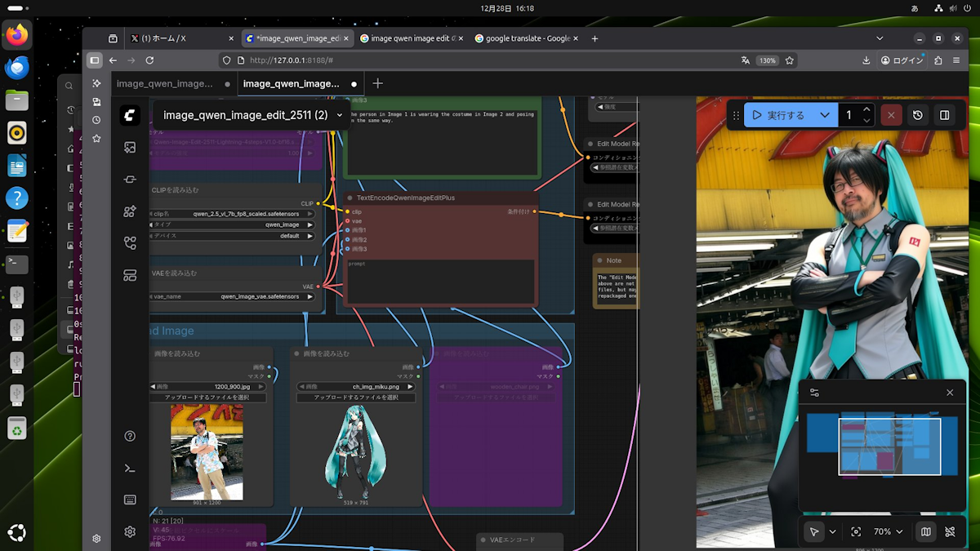The height and width of the screenshot is (551, 980).
Task: Open the 70% zoom level dropdown
Action: click(889, 531)
